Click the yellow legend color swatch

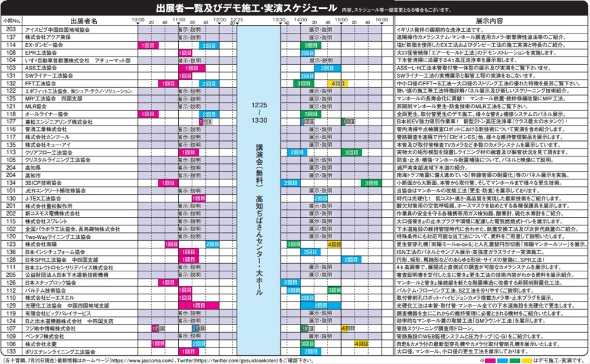[527, 360]
